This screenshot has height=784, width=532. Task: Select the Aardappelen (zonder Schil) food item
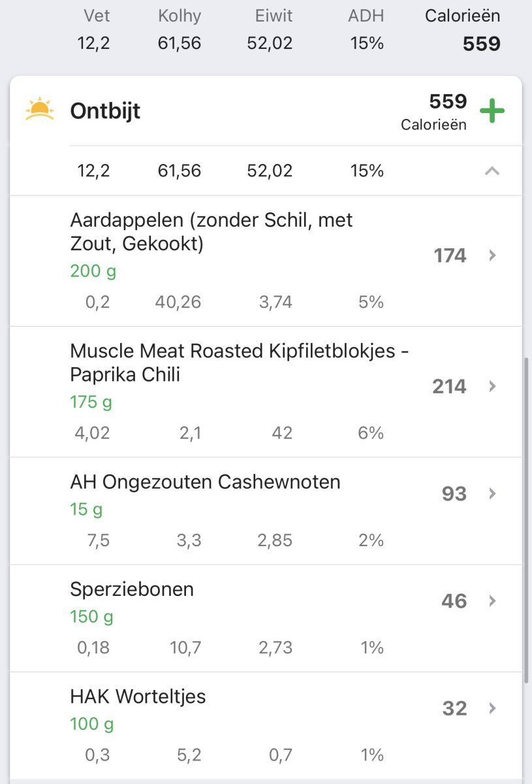(x=211, y=232)
